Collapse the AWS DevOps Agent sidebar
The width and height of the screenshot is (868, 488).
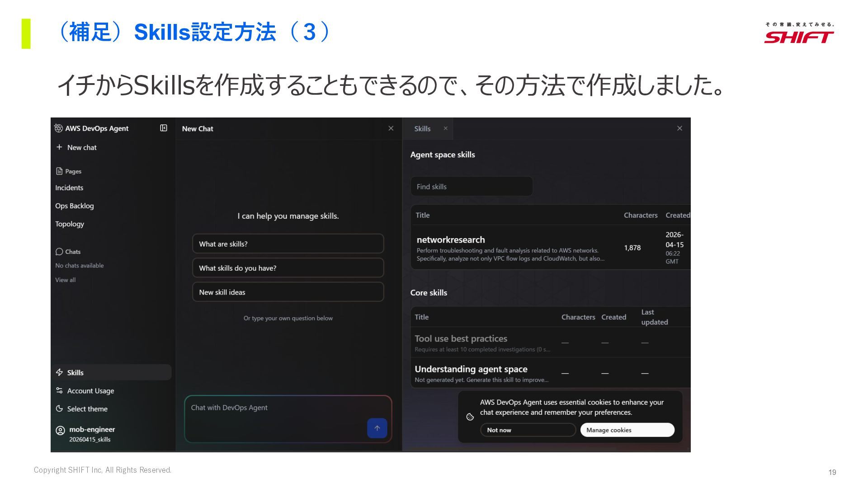tap(164, 128)
